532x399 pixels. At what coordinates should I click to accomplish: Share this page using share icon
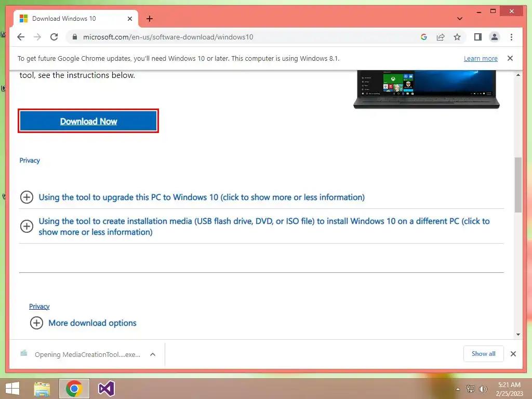point(441,37)
